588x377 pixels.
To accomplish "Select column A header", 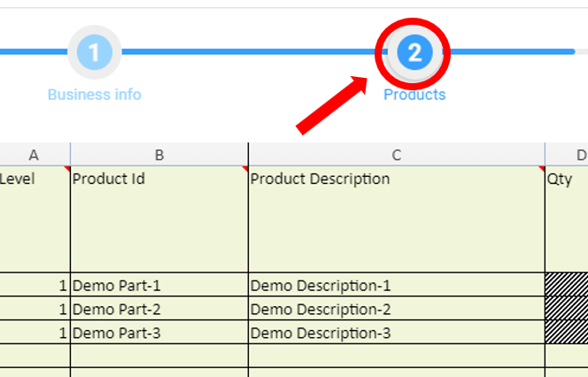I will (x=35, y=155).
